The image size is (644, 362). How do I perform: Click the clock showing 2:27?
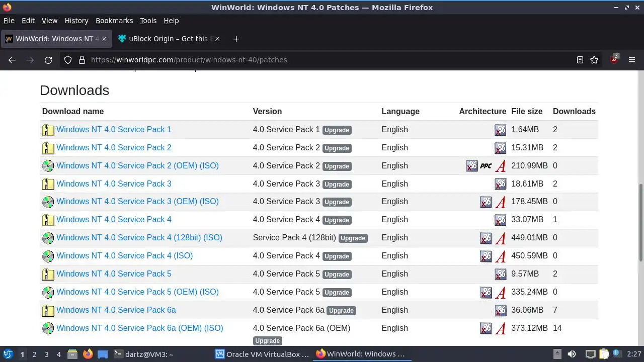[x=634, y=354]
